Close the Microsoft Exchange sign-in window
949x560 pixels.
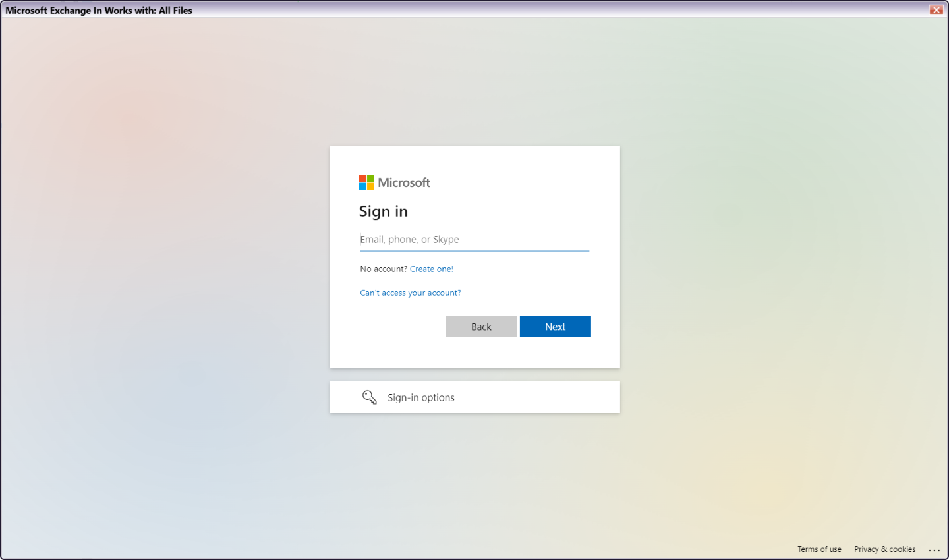pyautogui.click(x=936, y=10)
